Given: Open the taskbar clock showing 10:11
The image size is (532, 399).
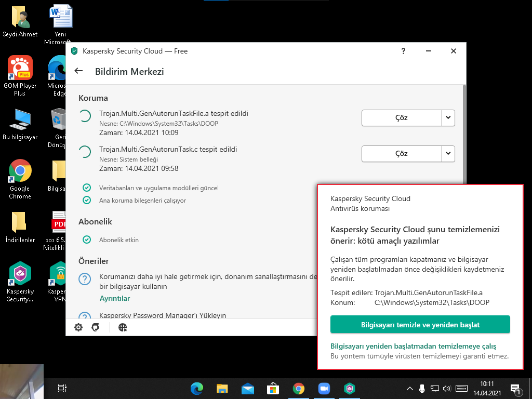Looking at the screenshot, I should pyautogui.click(x=487, y=389).
